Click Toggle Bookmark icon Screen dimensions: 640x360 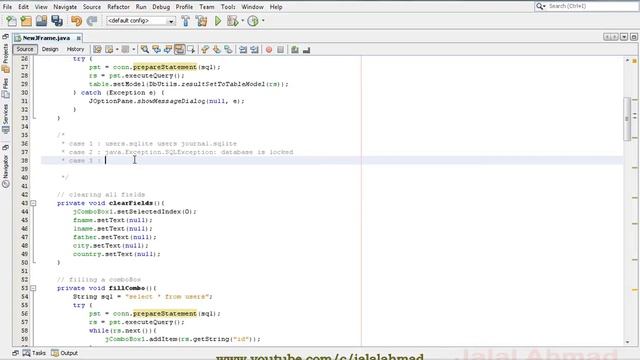tap(228, 49)
